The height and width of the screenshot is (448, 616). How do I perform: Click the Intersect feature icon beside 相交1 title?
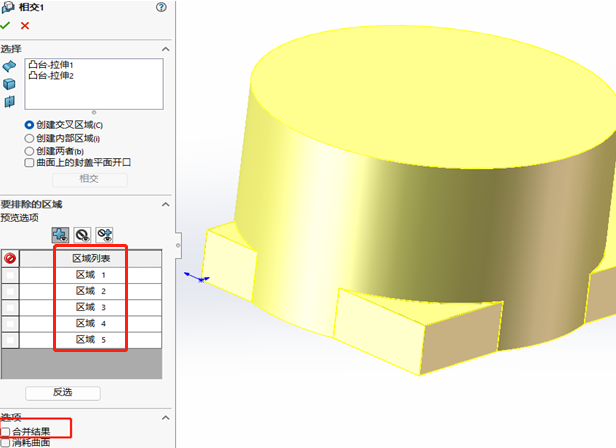(x=8, y=7)
